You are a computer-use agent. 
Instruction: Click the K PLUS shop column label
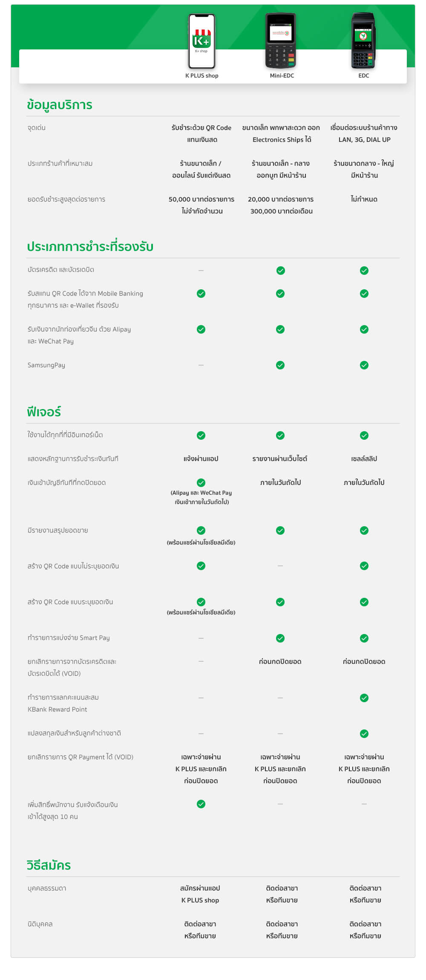click(202, 76)
